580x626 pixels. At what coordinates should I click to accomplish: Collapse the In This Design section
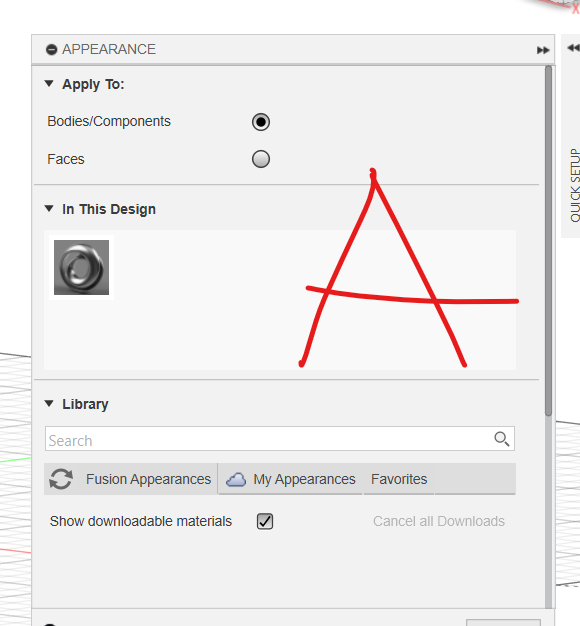tap(49, 209)
